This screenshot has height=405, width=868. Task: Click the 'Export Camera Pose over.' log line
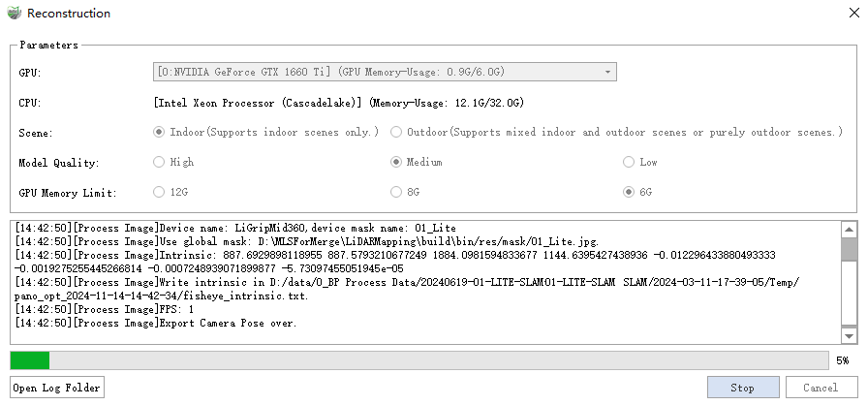click(x=156, y=323)
